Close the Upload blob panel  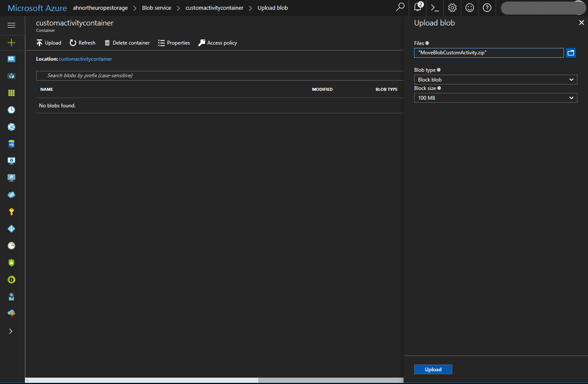point(581,22)
